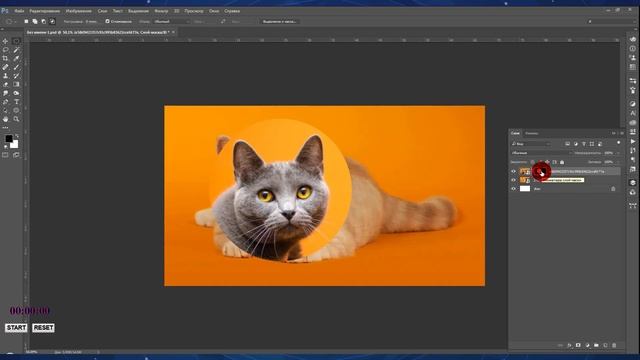
Task: Select the Healing Brush tool
Action: 5,67
